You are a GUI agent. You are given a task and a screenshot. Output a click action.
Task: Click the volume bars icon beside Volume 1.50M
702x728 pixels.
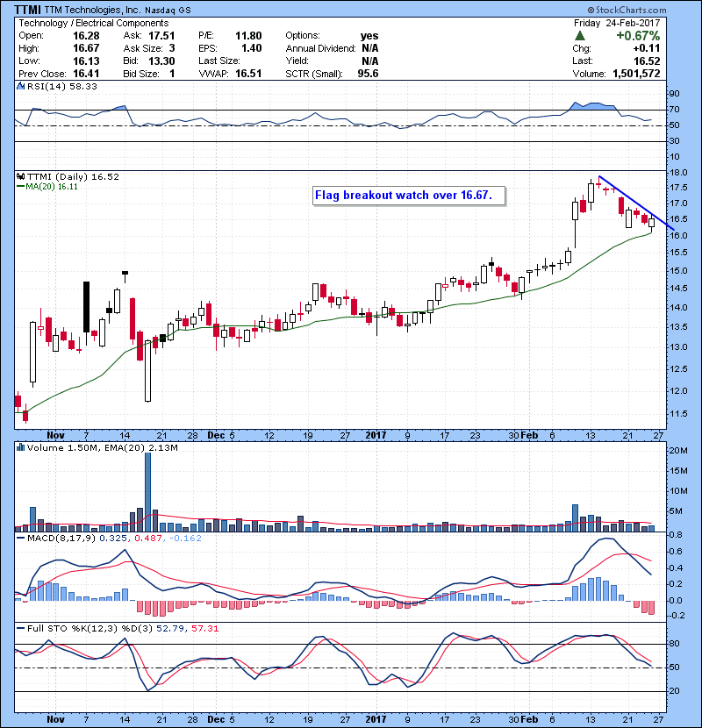[x=20, y=447]
